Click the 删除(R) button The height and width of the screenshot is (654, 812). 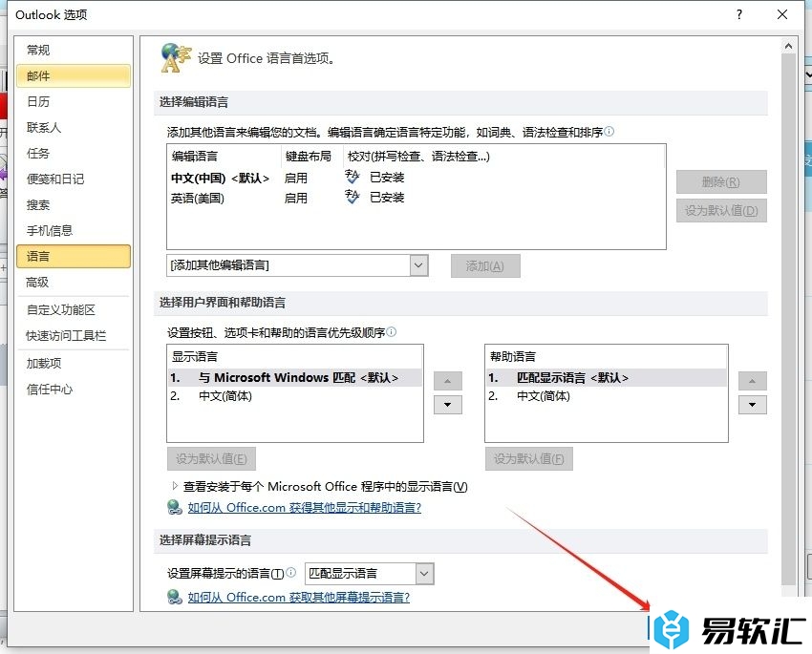[721, 182]
